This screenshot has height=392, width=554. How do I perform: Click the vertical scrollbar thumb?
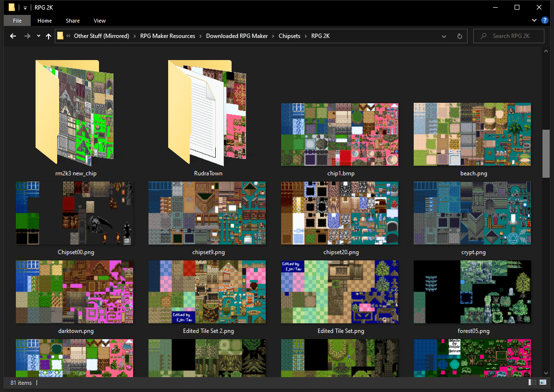pos(546,154)
